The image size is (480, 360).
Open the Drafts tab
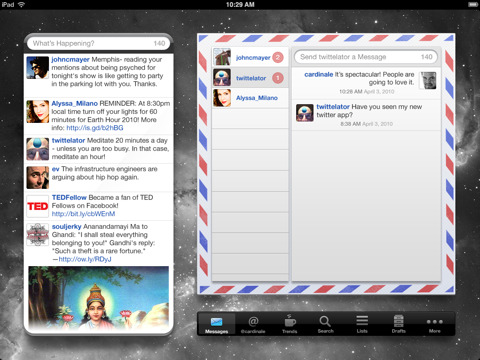coord(399,324)
